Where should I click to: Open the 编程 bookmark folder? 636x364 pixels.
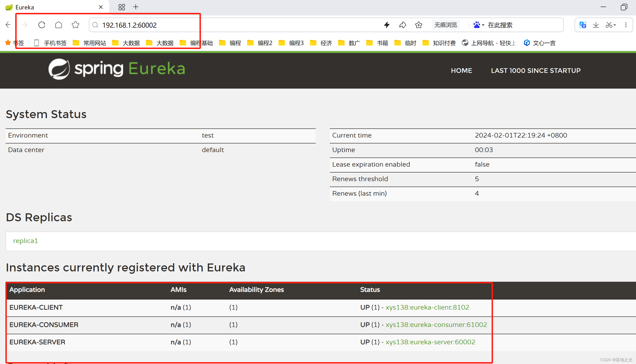[230, 43]
